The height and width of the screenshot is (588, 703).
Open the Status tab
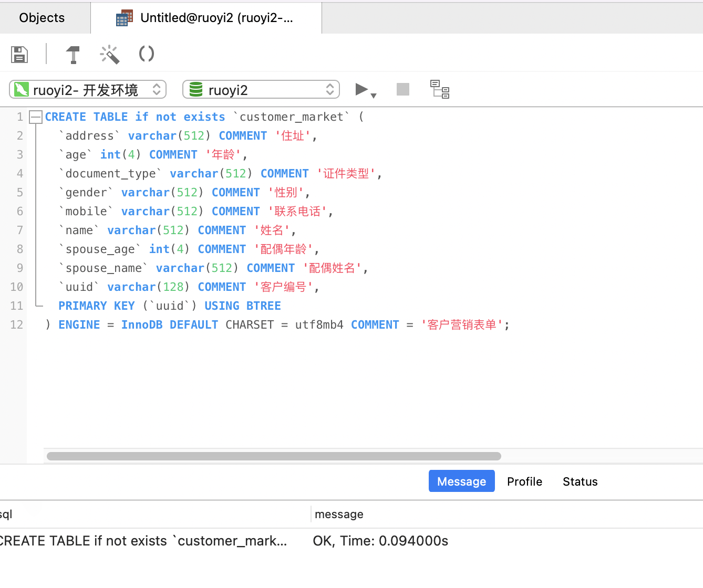pos(580,481)
